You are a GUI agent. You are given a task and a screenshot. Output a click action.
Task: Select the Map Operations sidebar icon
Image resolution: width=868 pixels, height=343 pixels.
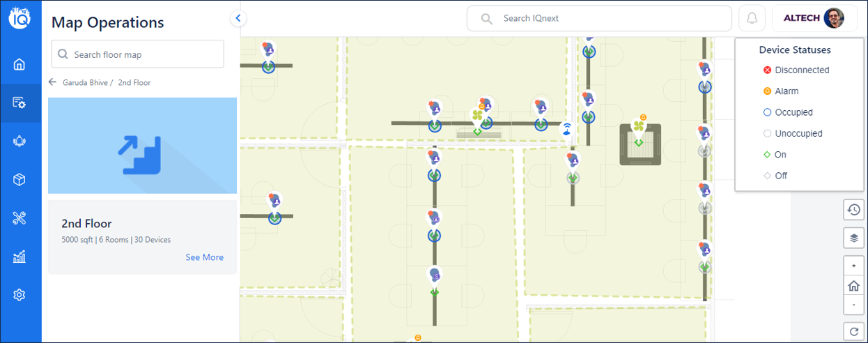[20, 103]
